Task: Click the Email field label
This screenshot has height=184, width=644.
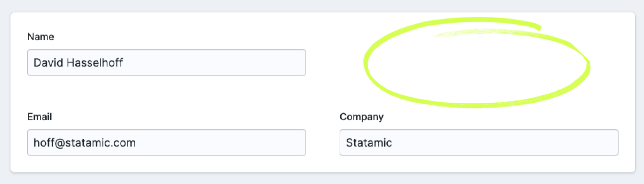Action: point(39,117)
